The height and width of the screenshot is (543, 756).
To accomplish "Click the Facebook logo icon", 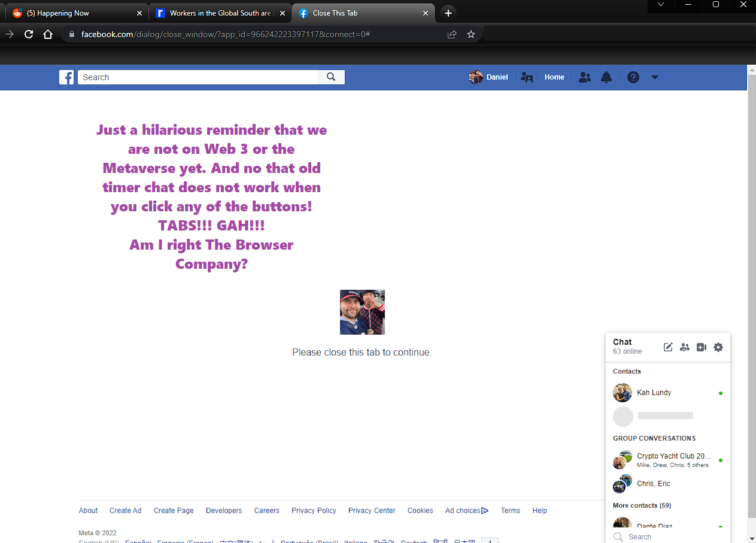I will 66,77.
